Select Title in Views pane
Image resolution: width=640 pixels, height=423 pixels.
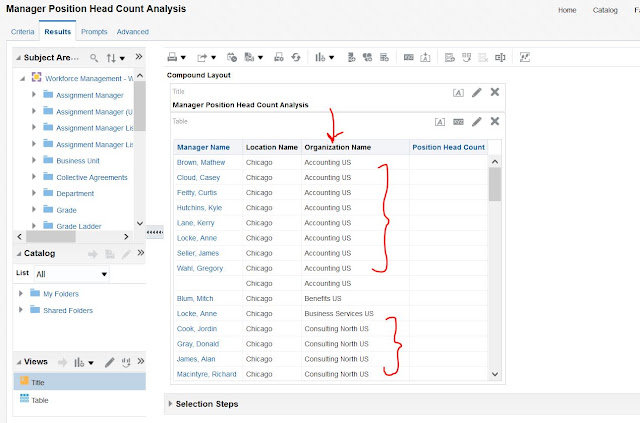[x=80, y=382]
